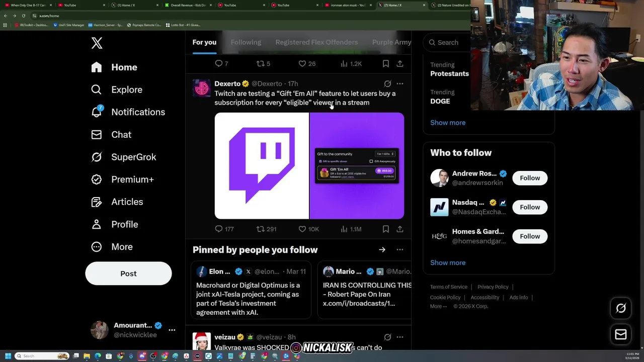Click Show more under Trending
This screenshot has width=644, height=362.
[x=448, y=123]
